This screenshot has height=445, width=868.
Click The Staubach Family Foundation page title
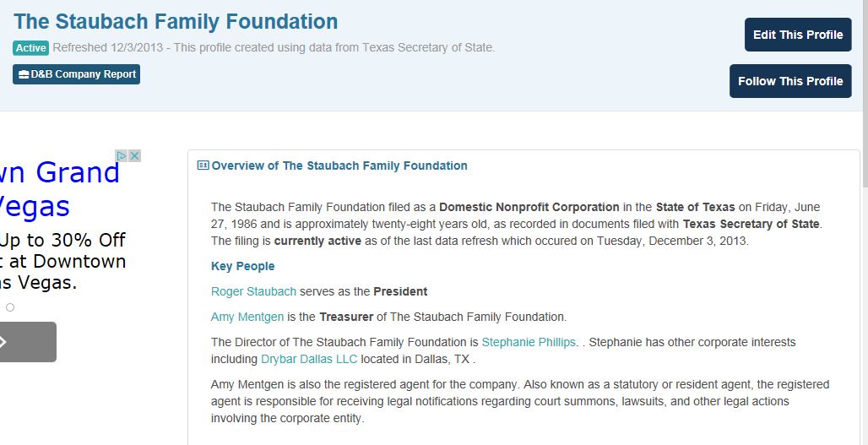click(176, 21)
